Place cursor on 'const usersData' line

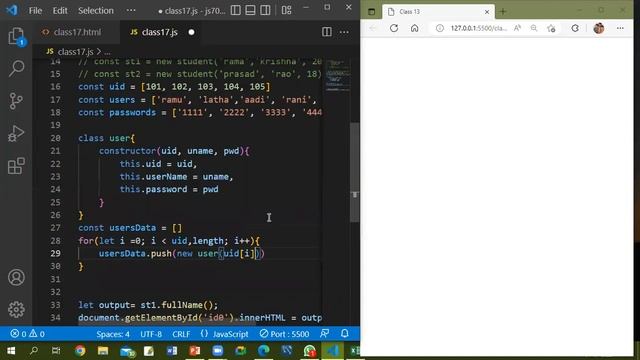130,228
